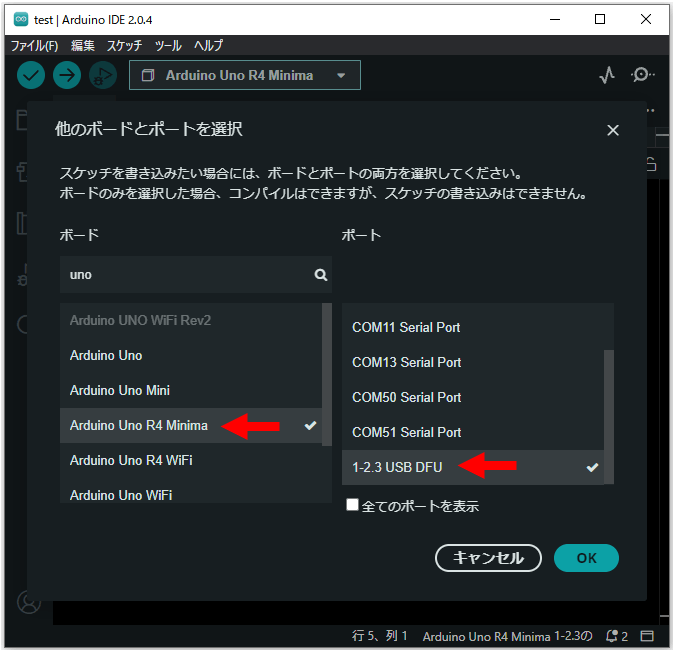Minimize the Arduino IDE window
Viewport: 673px width, 651px height.
pyautogui.click(x=555, y=19)
